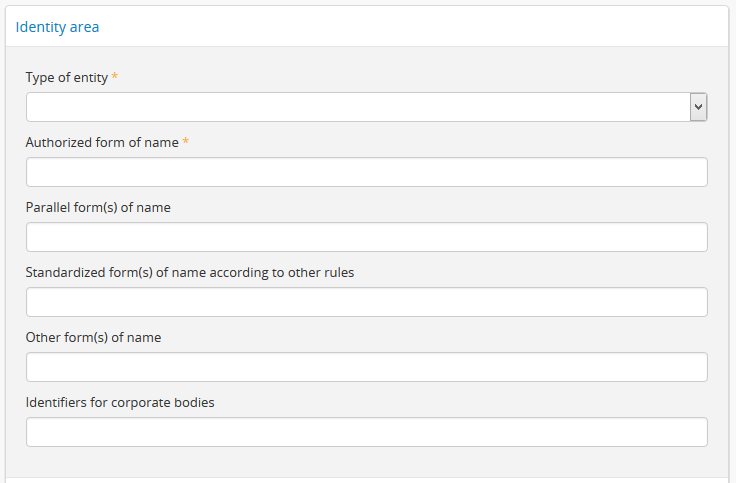The image size is (736, 483).
Task: Collapse the Identity area section heading
Action: pos(57,27)
